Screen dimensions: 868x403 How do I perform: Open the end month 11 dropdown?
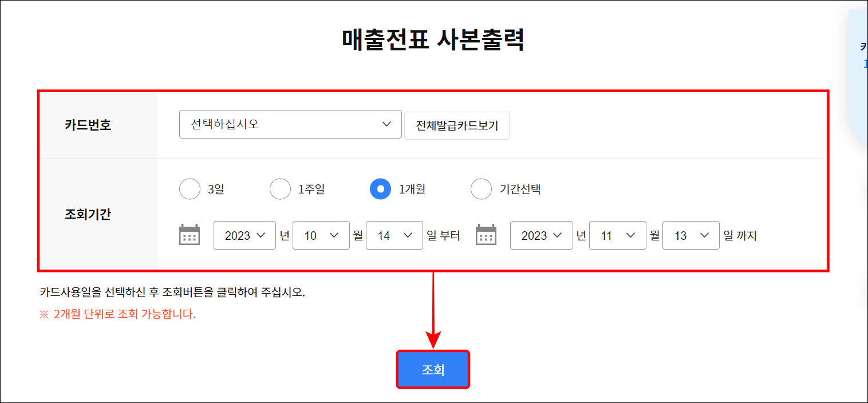618,235
